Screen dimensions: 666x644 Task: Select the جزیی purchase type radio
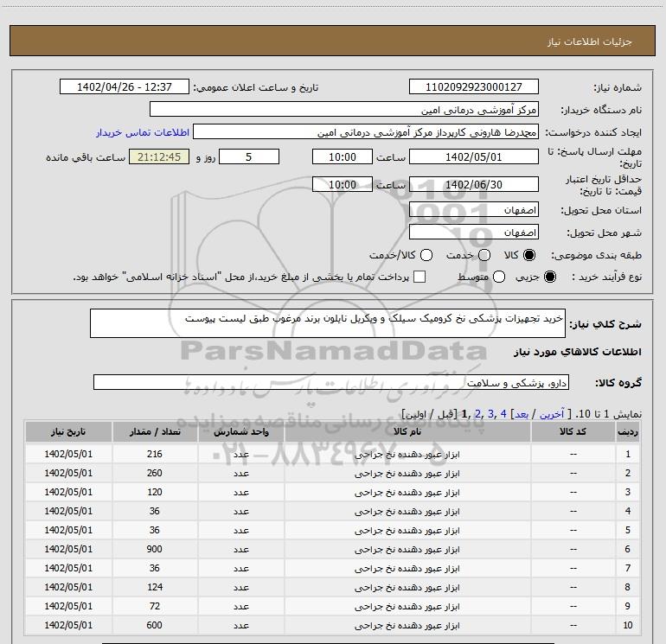coord(549,277)
